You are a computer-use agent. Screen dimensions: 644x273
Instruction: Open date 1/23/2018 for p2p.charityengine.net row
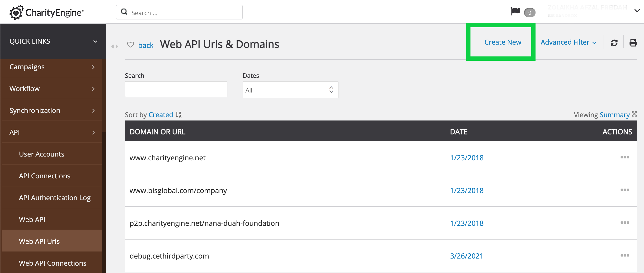467,223
